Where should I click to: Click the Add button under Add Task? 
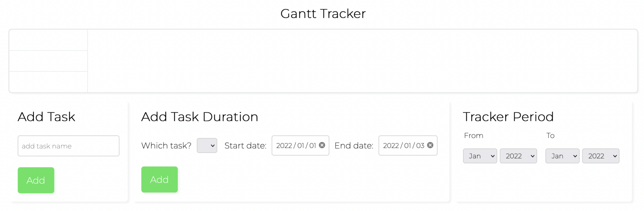(36, 180)
